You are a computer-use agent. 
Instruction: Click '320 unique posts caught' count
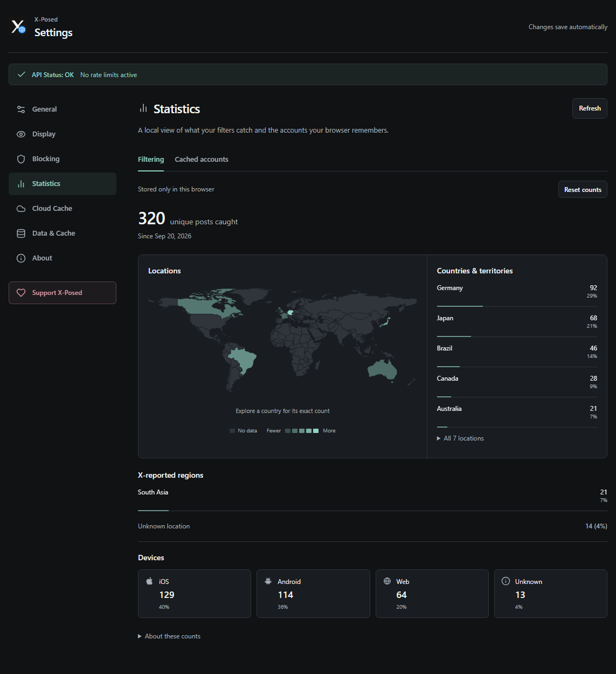[188, 219]
